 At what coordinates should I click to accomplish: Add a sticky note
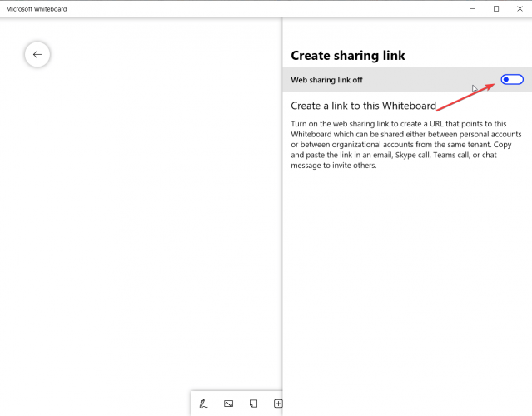[253, 404]
